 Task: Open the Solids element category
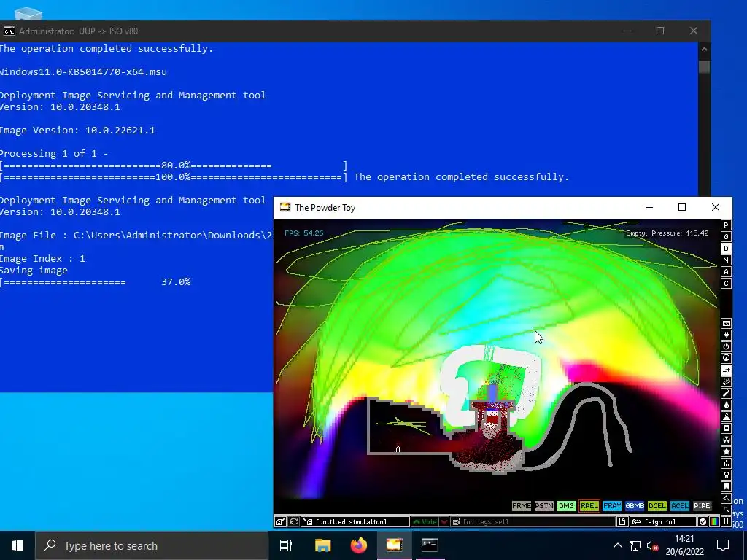coord(726,428)
